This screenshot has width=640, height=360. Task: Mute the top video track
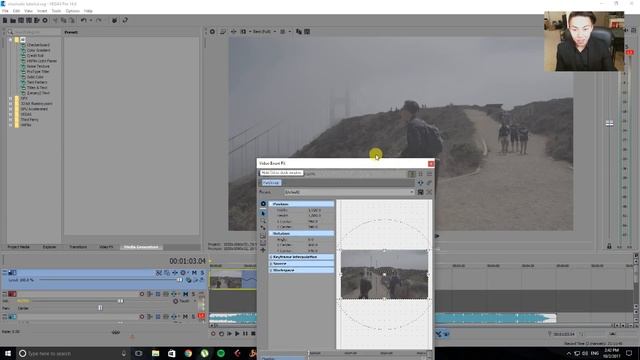pos(194,273)
